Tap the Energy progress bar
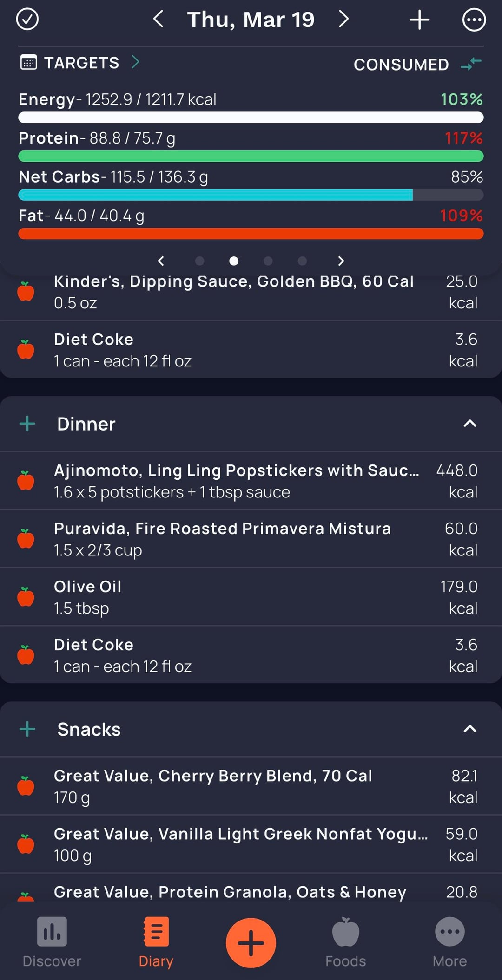 (x=251, y=117)
